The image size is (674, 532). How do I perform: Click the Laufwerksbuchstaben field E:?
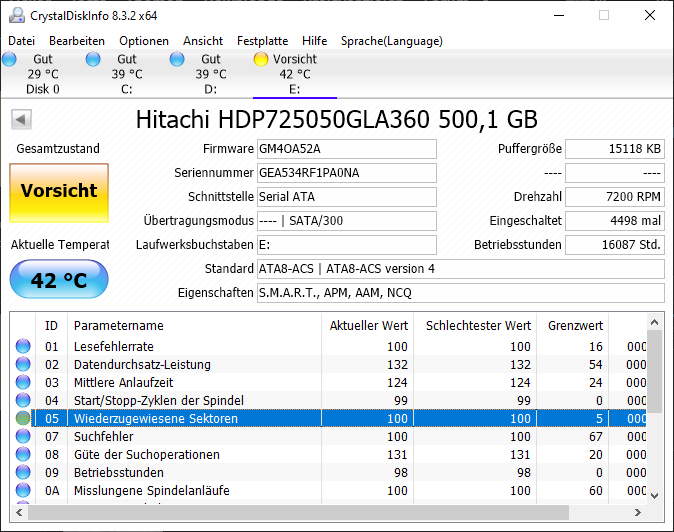tap(347, 245)
